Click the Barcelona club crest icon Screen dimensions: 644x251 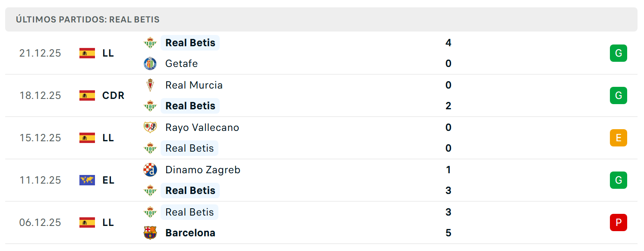(x=150, y=233)
